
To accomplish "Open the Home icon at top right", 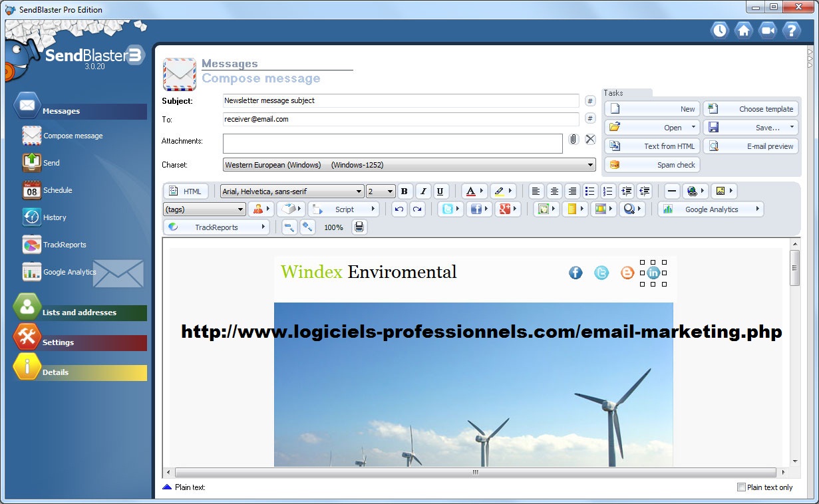I will coord(743,31).
